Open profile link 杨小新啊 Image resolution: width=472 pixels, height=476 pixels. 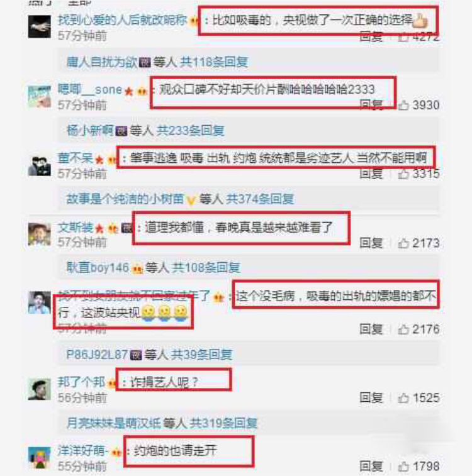point(90,131)
